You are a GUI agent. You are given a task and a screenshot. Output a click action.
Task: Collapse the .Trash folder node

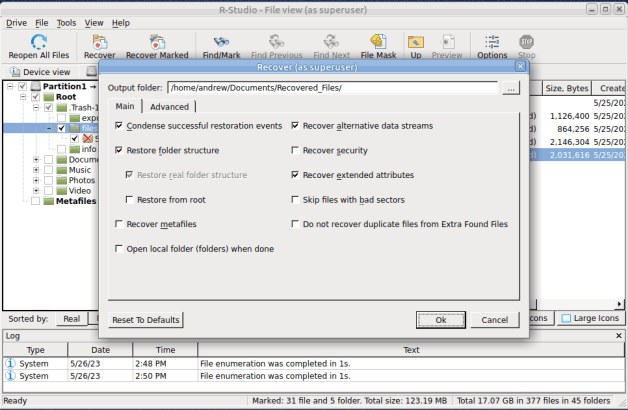pos(36,107)
